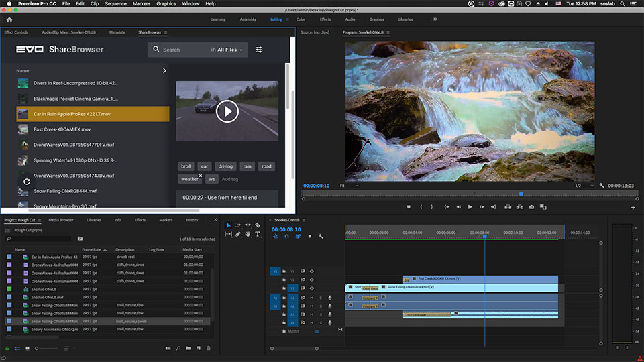Viewport: 644px width, 362px height.
Task: Remove the weather tag
Action: click(x=201, y=176)
